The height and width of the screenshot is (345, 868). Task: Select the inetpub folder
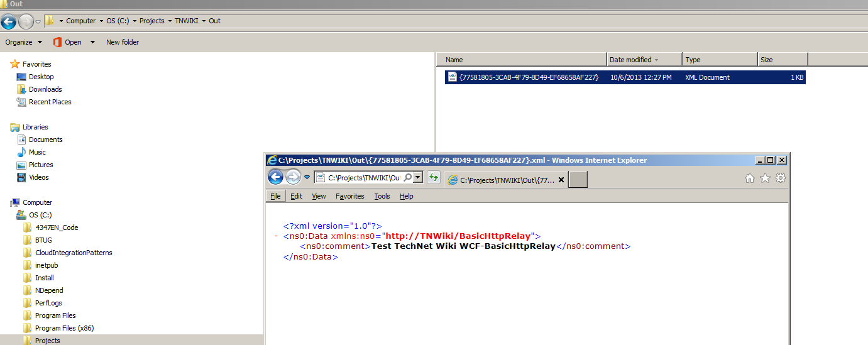point(47,265)
